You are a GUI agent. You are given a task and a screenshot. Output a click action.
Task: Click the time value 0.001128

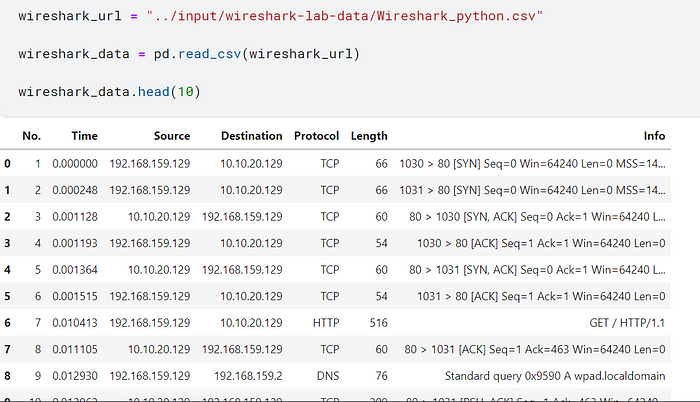[75, 217]
